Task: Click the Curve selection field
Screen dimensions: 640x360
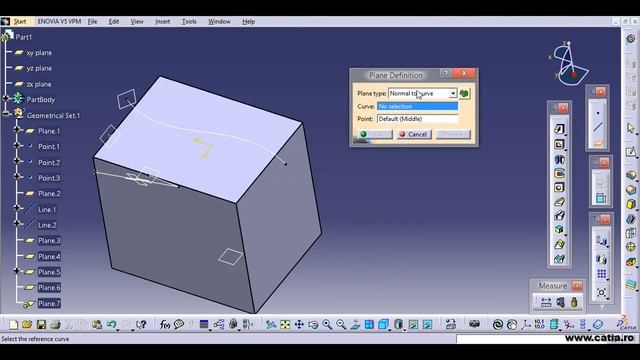Action: pyautogui.click(x=418, y=106)
